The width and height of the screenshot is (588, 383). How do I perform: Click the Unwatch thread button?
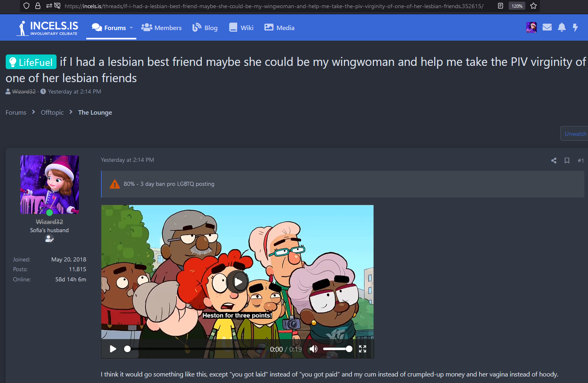point(575,134)
